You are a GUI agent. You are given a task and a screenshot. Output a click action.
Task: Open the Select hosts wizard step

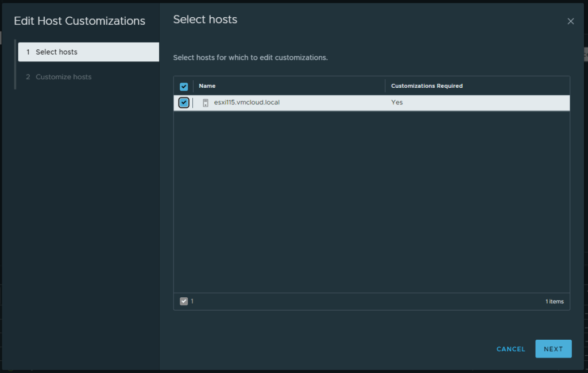point(88,52)
